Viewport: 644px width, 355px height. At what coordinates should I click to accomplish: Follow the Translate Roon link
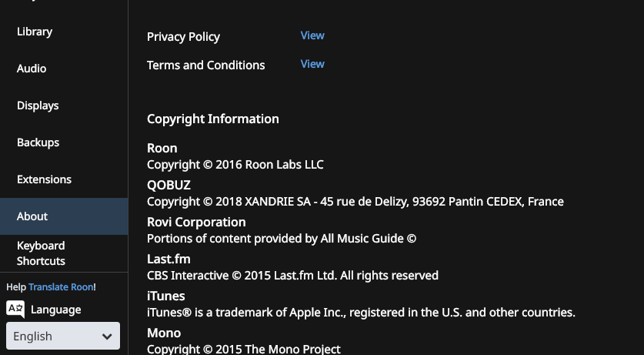(61, 287)
